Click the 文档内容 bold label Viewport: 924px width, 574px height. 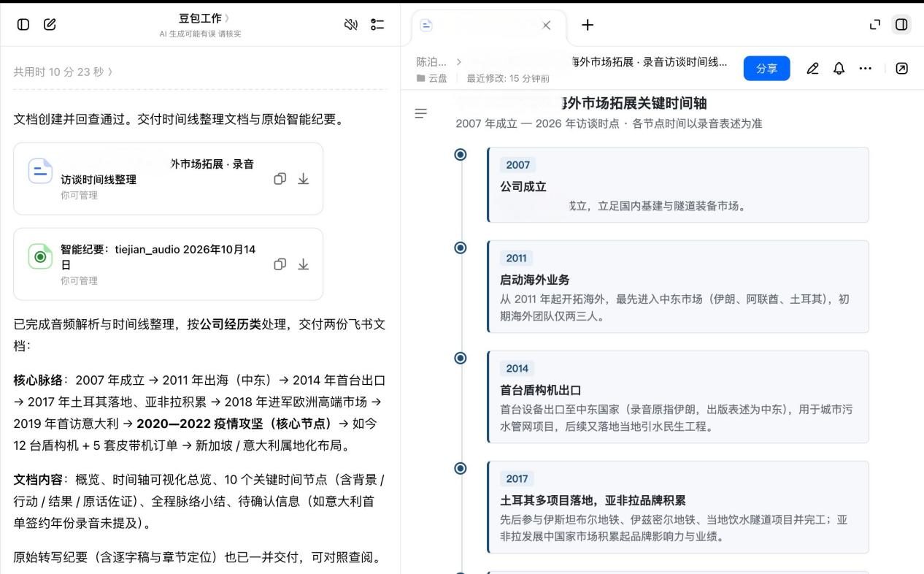(x=37, y=480)
